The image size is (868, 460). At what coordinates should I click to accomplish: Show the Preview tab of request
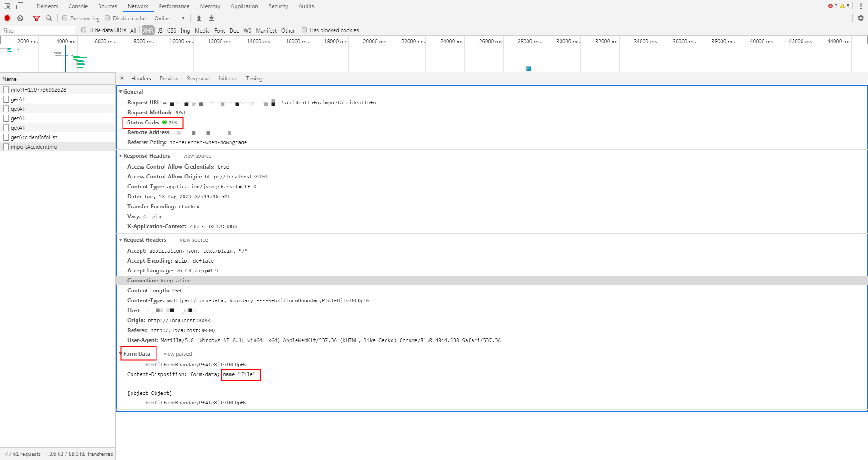click(x=169, y=78)
